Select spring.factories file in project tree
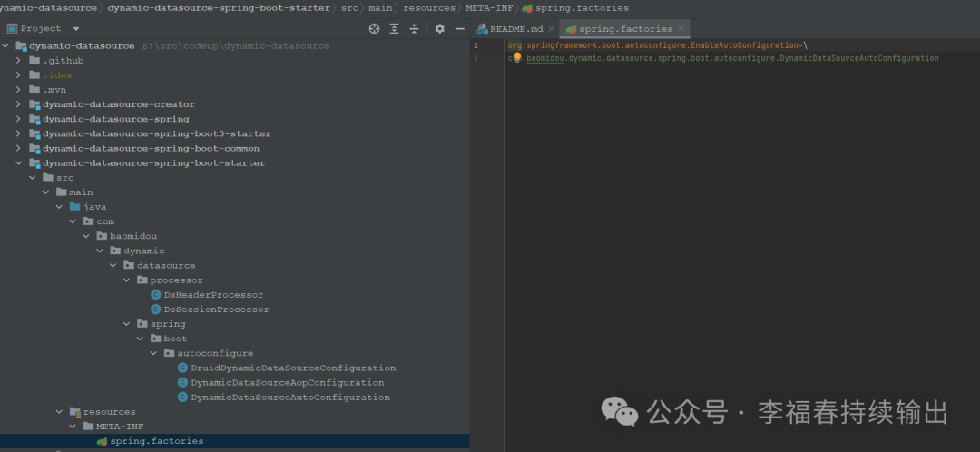Screen dimensions: 980x452 [156, 441]
